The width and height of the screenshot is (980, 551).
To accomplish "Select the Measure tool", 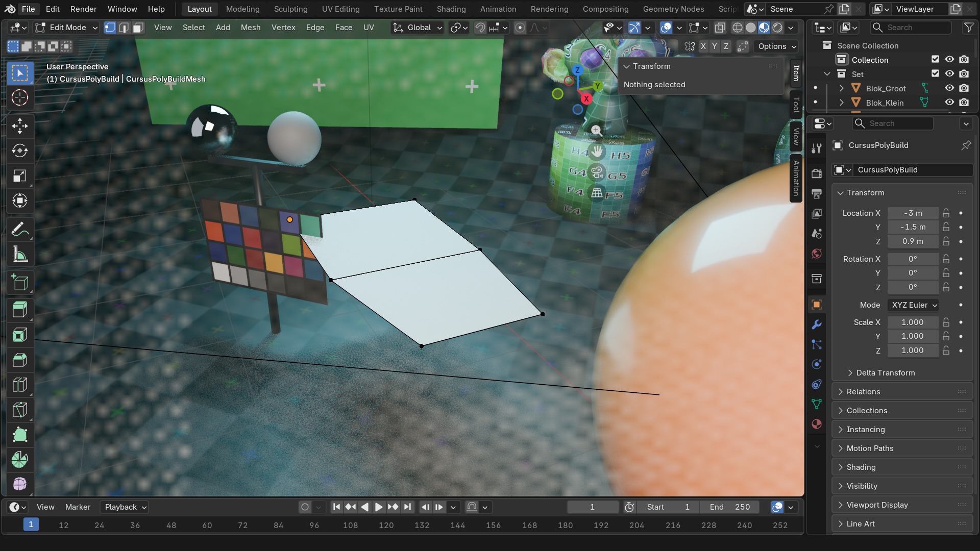I will tap(20, 255).
